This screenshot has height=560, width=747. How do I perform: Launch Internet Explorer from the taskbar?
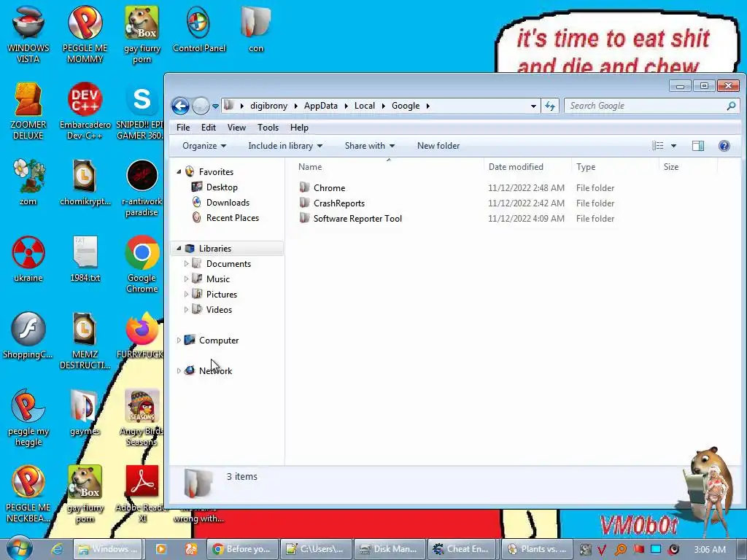click(57, 549)
